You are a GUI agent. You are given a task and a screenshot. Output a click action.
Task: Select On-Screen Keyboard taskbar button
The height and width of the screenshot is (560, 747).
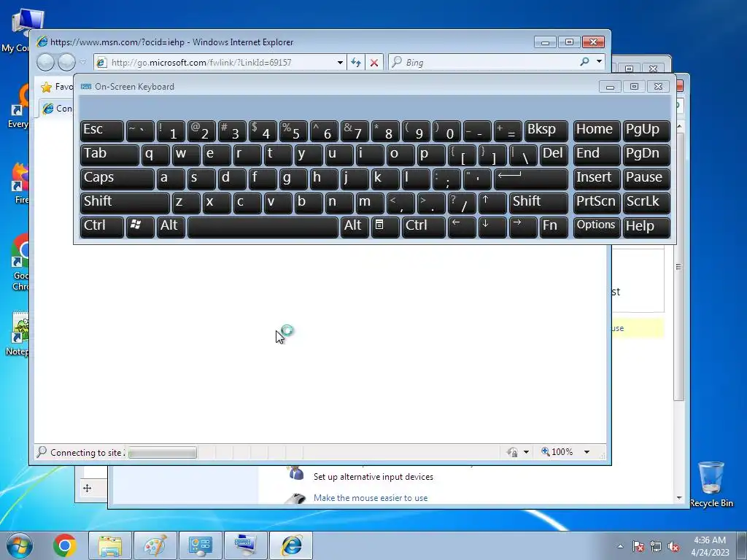[x=245, y=545]
